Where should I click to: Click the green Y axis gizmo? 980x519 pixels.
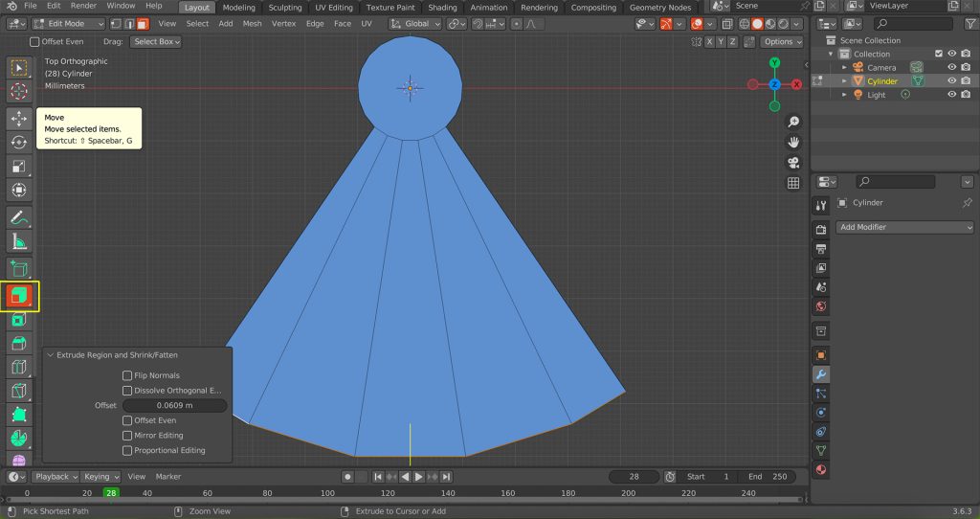coord(774,62)
